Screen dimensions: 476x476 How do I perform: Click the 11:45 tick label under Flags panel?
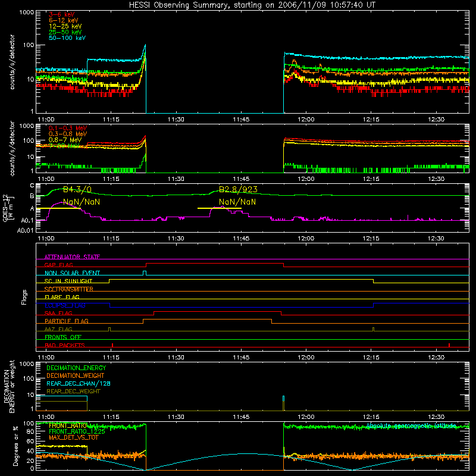click(241, 358)
